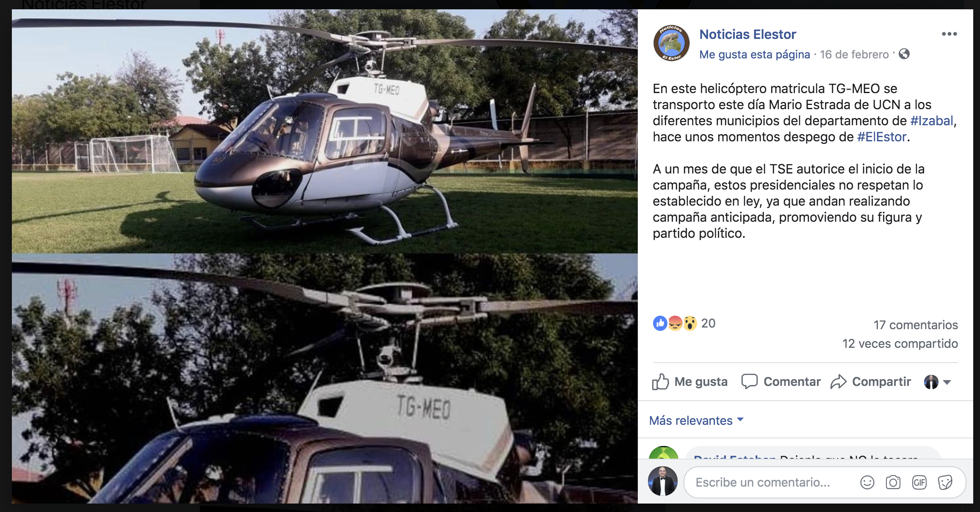Click the public globe privacy icon
Screen dimensions: 980x512
pyautogui.click(x=904, y=54)
